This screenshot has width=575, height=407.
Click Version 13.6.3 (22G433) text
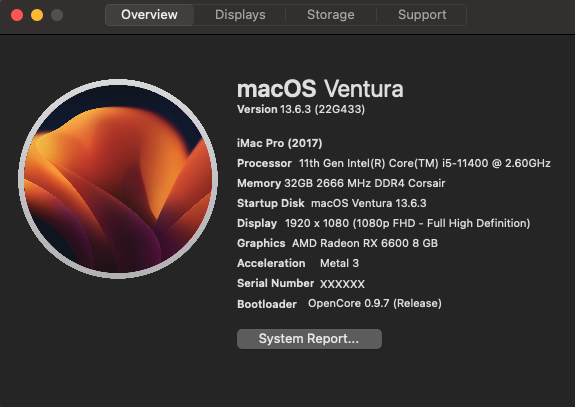301,109
